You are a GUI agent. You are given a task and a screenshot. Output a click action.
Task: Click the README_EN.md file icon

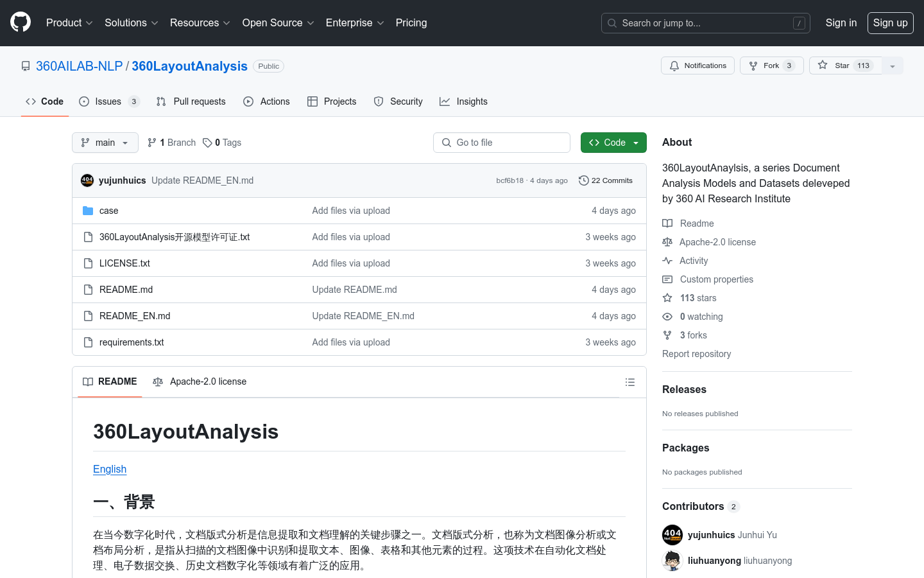(88, 316)
